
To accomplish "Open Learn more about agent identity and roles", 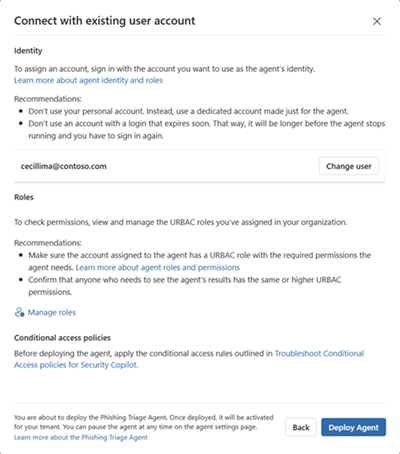I will point(88,80).
